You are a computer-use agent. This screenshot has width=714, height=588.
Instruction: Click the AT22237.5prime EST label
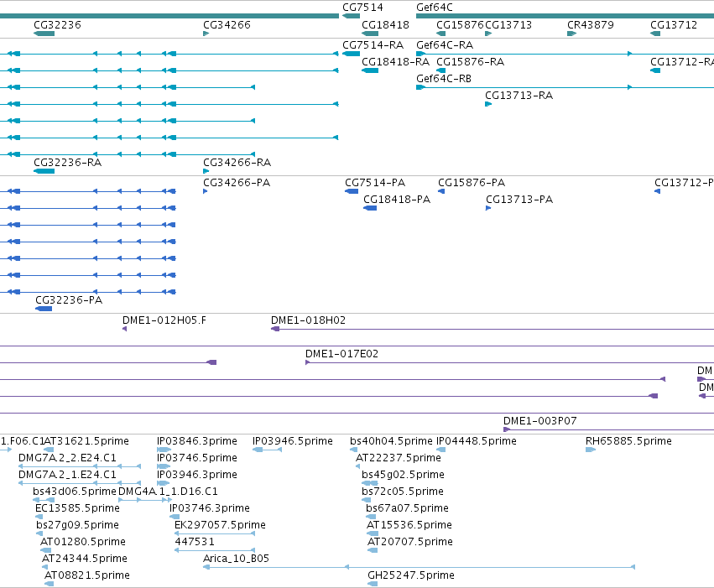[x=398, y=458]
